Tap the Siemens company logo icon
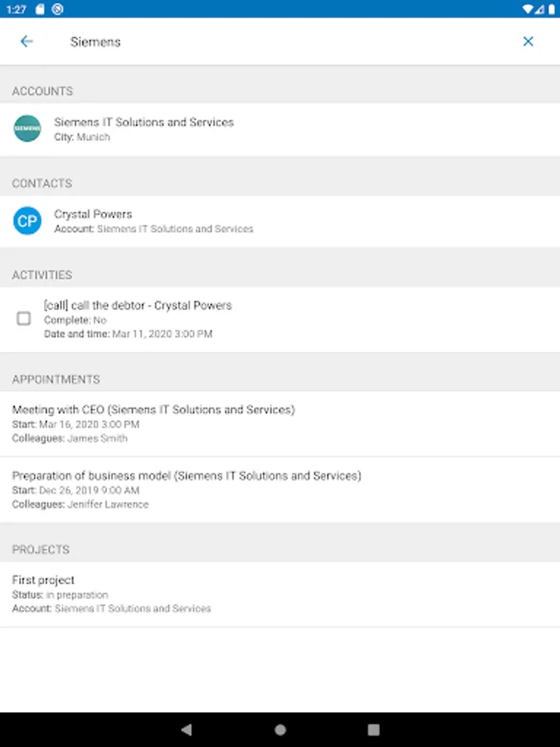This screenshot has height=747, width=560. click(x=27, y=129)
